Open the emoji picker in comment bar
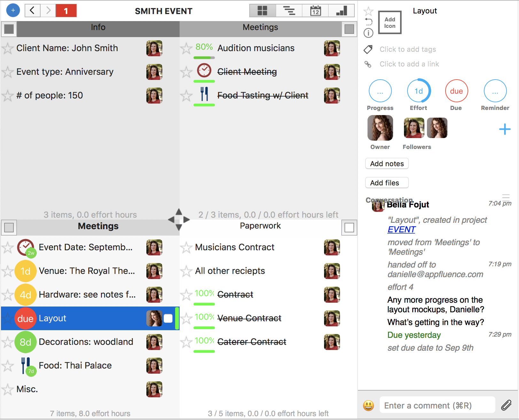This screenshot has height=420, width=519. click(368, 405)
